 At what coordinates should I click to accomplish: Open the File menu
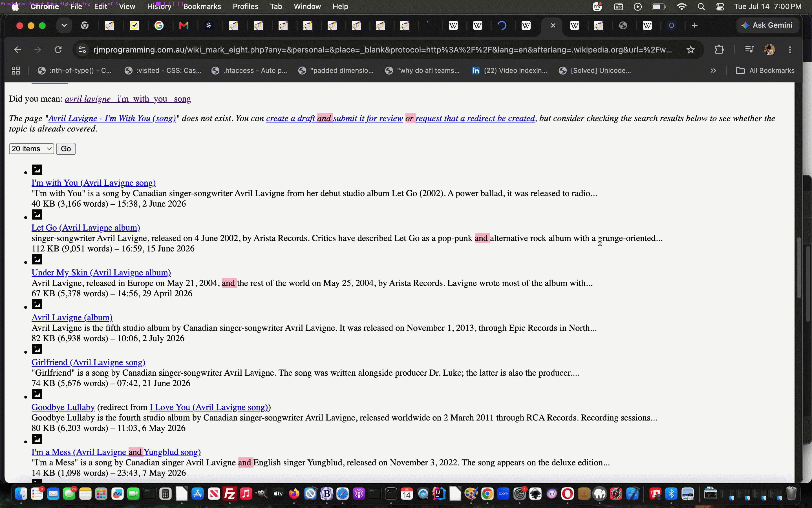tap(76, 7)
